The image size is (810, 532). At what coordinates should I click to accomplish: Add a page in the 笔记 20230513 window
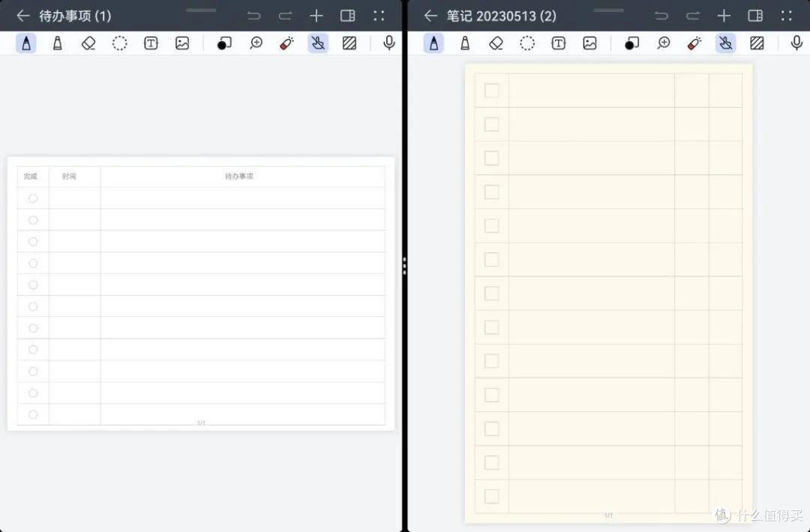724,16
